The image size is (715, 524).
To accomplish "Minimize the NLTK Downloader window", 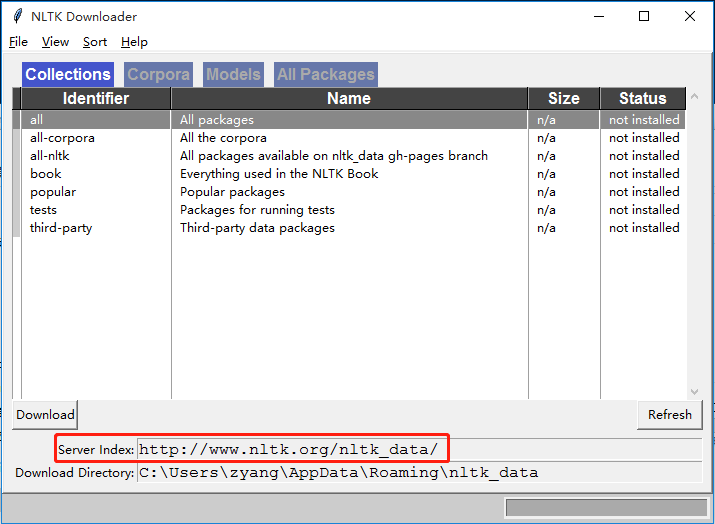I will point(599,16).
